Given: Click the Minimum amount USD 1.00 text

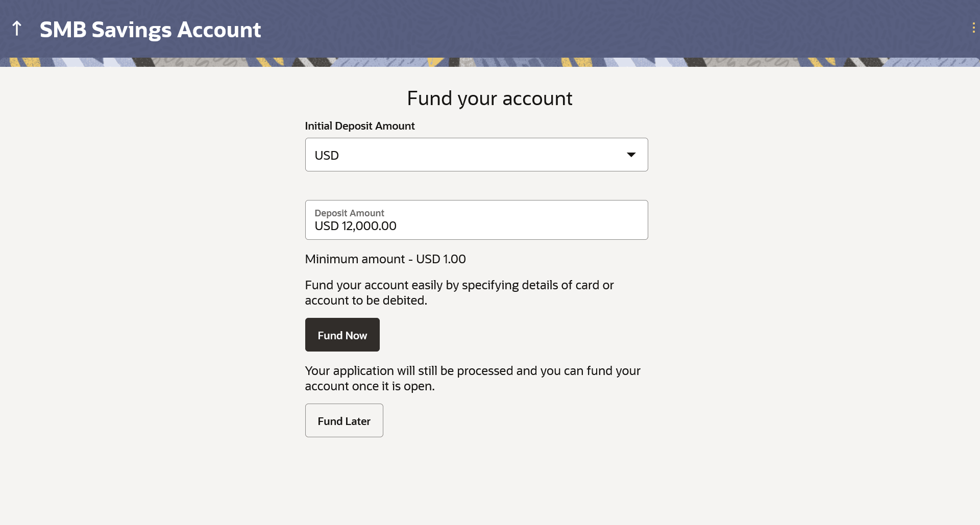Looking at the screenshot, I should click(385, 259).
